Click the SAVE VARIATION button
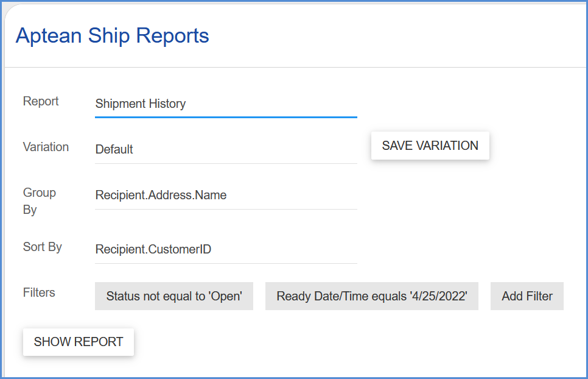 click(430, 146)
